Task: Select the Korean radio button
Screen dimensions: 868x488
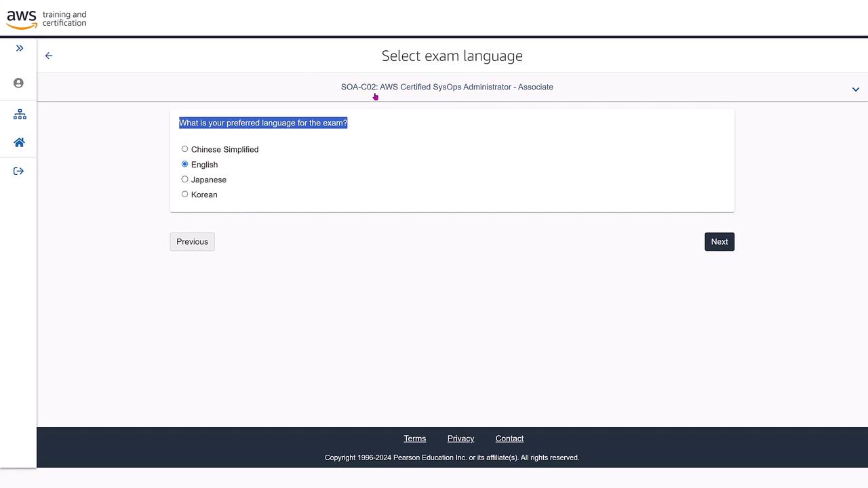Action: [184, 194]
